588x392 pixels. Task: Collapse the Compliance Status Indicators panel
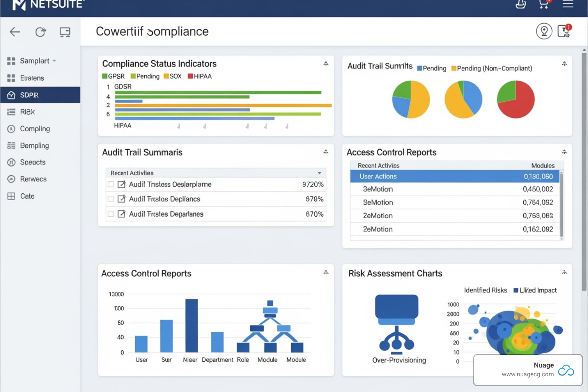point(326,64)
